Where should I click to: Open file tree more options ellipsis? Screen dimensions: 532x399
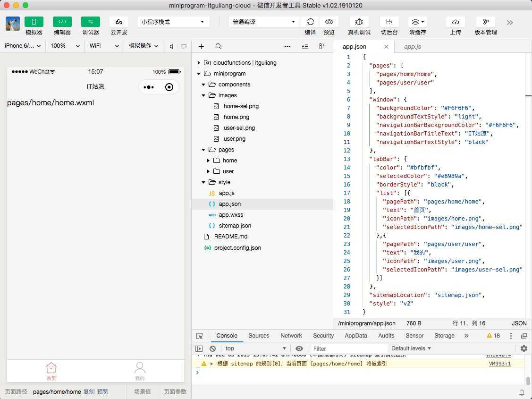[x=287, y=46]
